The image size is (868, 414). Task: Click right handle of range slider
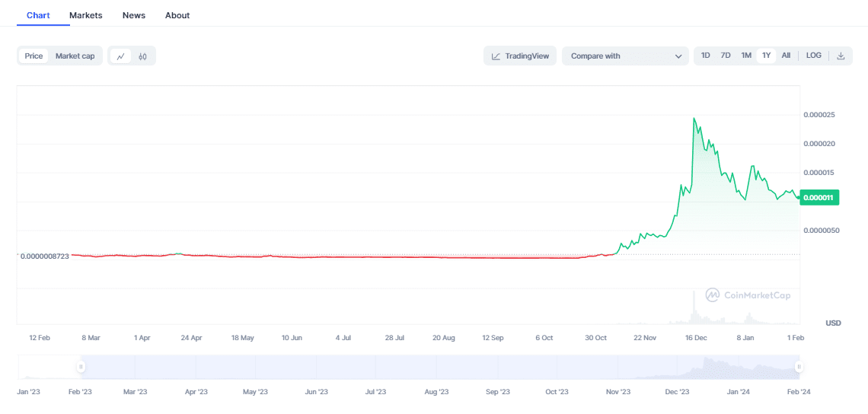point(799,367)
